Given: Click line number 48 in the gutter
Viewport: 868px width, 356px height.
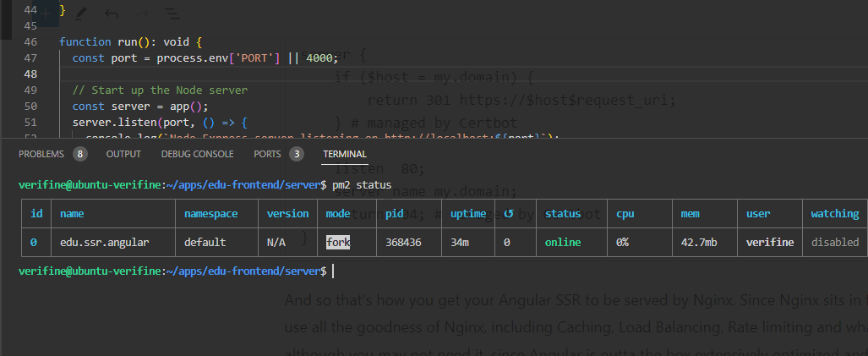Looking at the screenshot, I should coord(31,74).
